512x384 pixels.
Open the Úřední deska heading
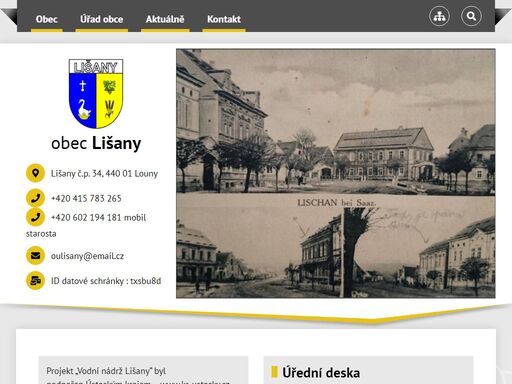(321, 373)
